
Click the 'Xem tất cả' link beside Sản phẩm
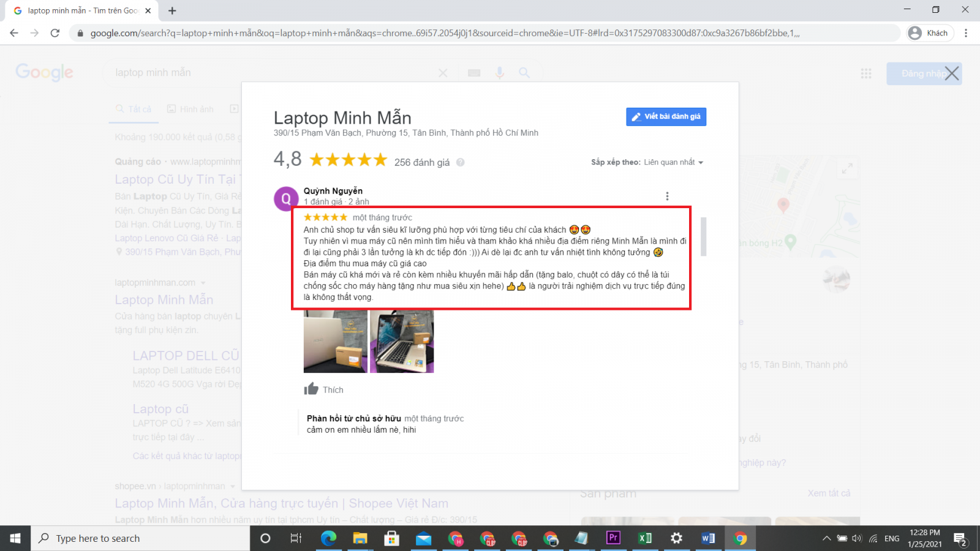pyautogui.click(x=829, y=493)
